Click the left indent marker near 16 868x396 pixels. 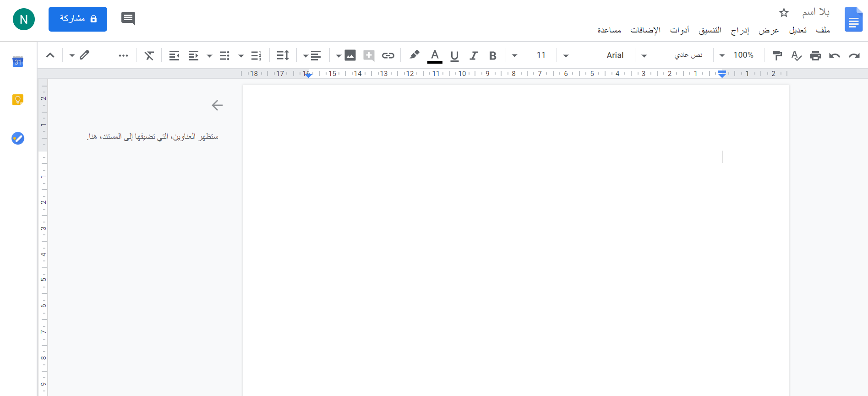point(308,75)
